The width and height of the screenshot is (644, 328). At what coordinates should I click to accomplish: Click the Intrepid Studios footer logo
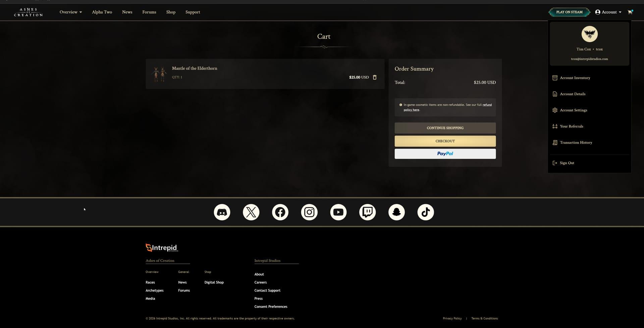tap(162, 248)
